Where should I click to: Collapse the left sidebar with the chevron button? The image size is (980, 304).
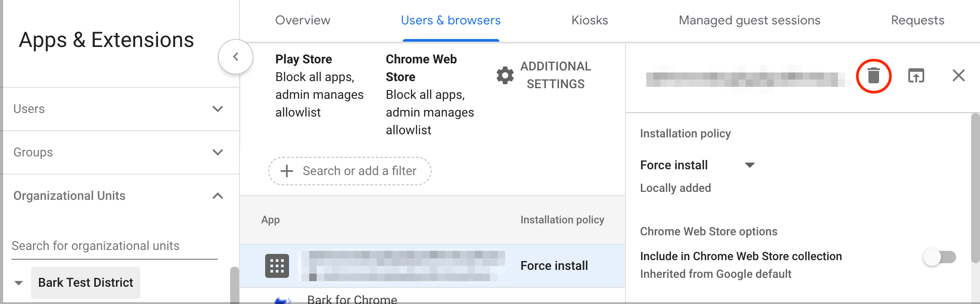235,57
